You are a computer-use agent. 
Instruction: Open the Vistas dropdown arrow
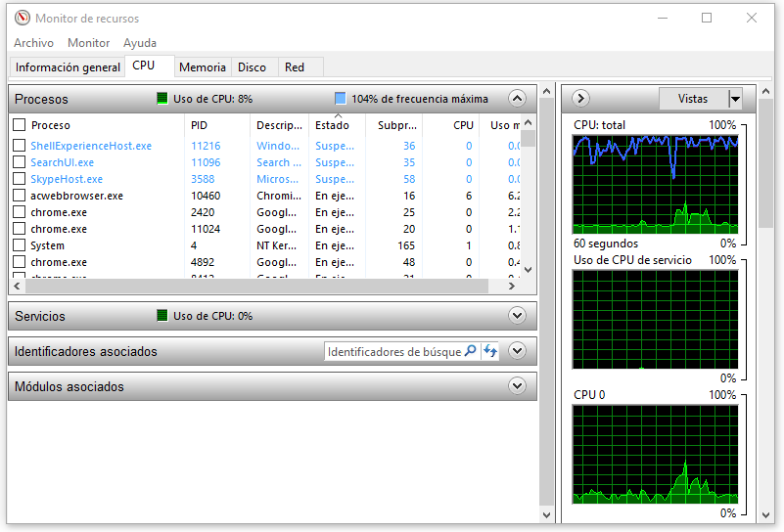coord(735,99)
